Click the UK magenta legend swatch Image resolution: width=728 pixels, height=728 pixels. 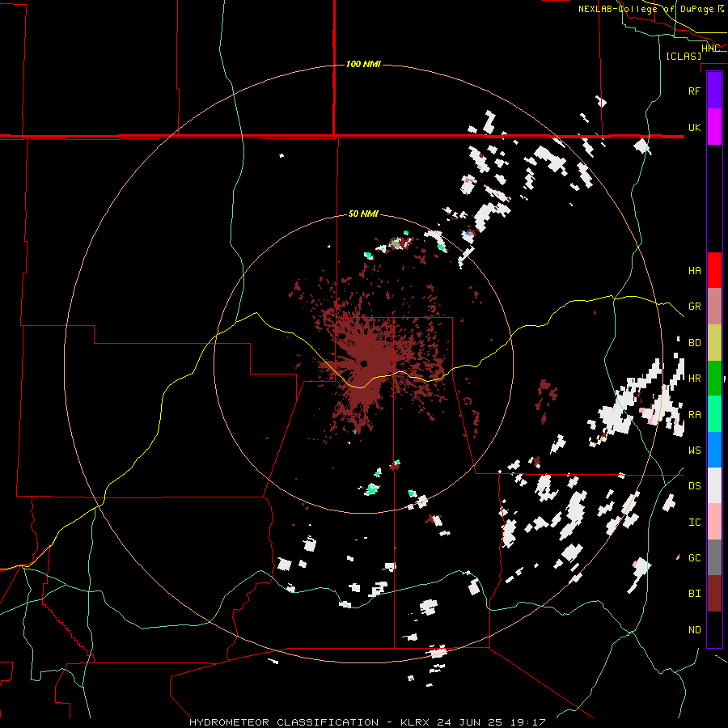pyautogui.click(x=714, y=127)
